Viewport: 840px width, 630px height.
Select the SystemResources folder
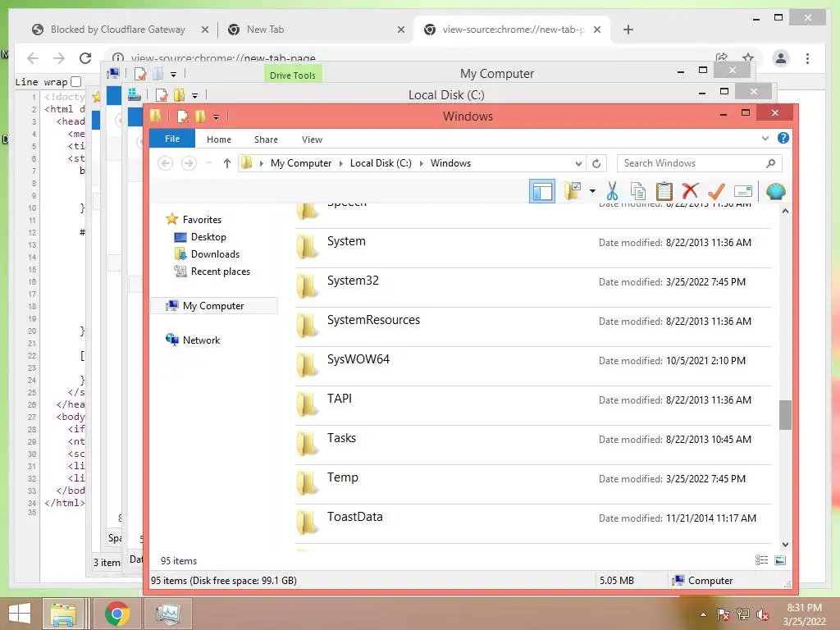coord(533,326)
